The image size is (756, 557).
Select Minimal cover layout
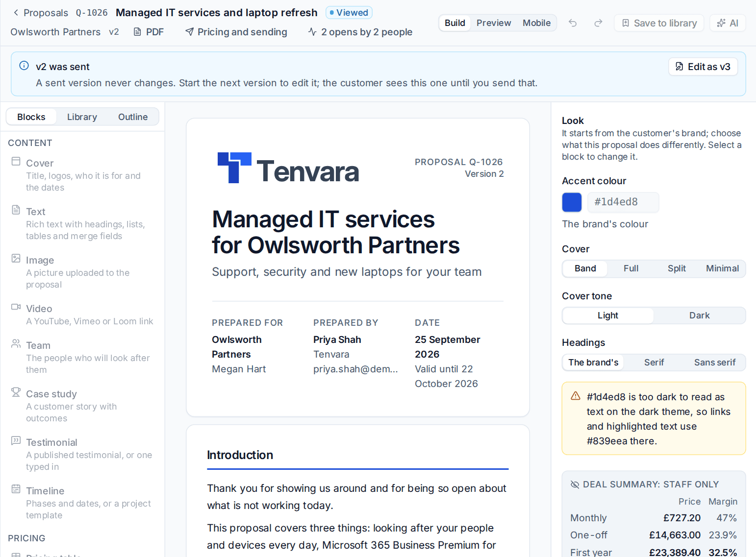click(x=722, y=268)
